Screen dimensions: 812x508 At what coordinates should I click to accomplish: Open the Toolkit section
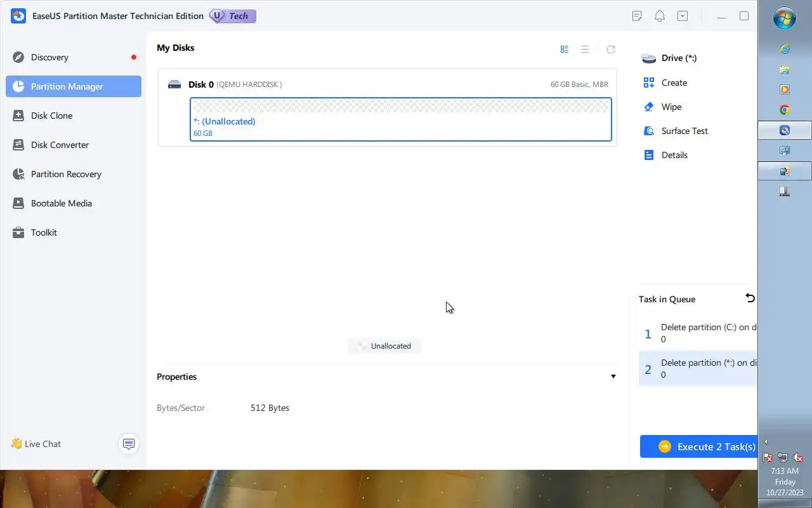click(x=74, y=232)
